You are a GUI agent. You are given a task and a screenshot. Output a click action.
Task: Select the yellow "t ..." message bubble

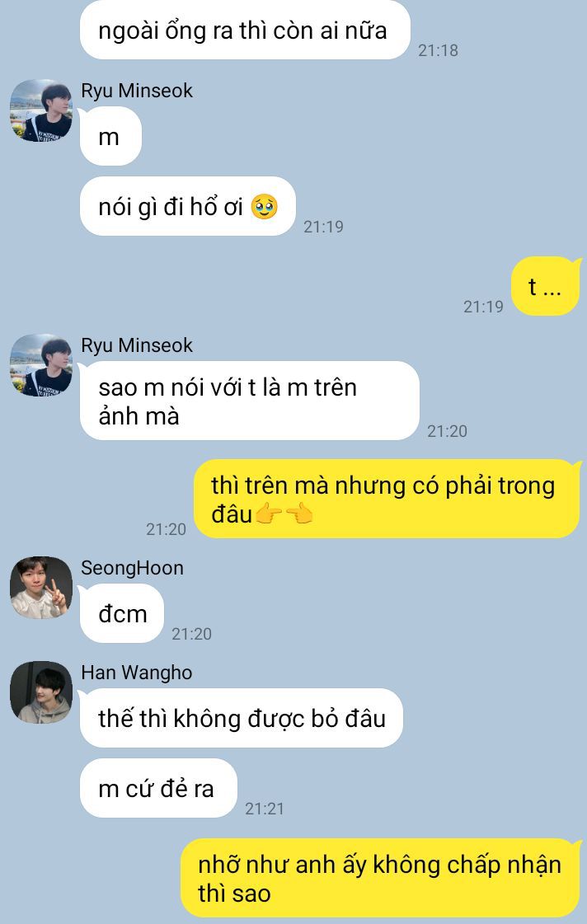tap(545, 286)
